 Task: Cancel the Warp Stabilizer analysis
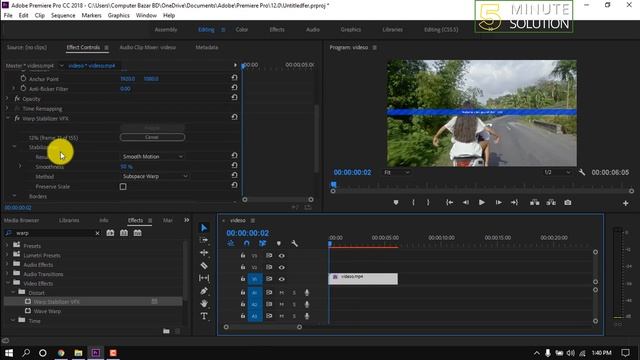click(x=152, y=137)
